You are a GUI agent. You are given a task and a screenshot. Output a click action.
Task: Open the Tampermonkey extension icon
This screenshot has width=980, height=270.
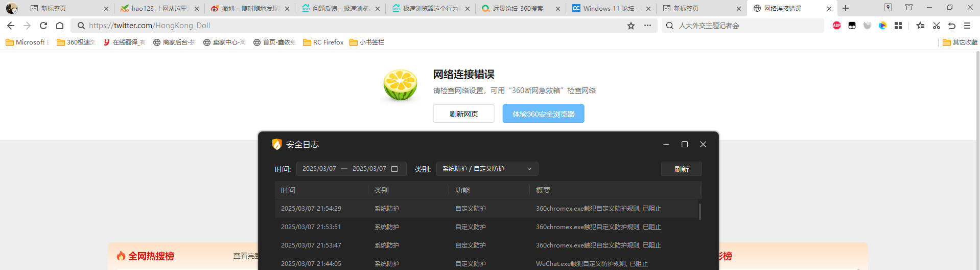point(852,26)
